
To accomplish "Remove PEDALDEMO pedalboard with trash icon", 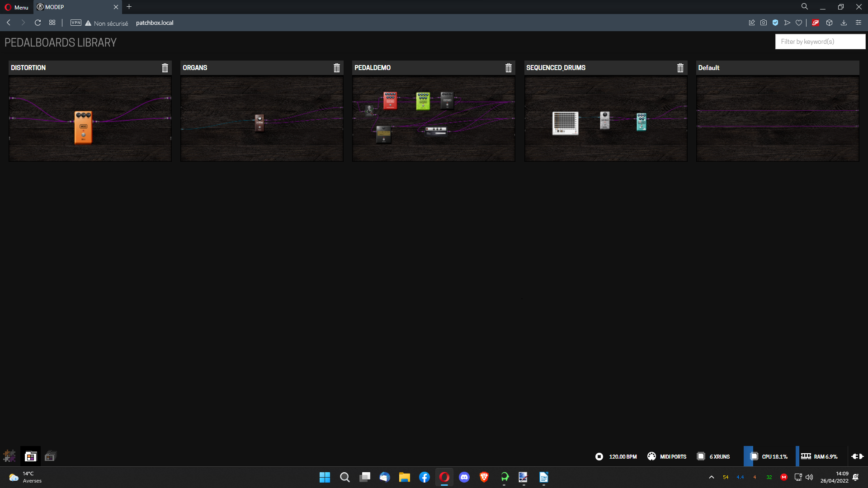I will click(x=509, y=68).
